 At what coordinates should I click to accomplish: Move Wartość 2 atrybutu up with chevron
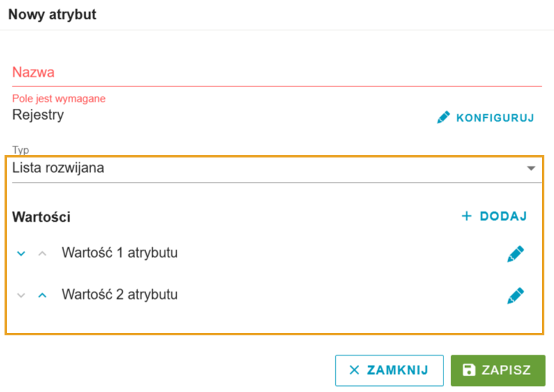(42, 295)
